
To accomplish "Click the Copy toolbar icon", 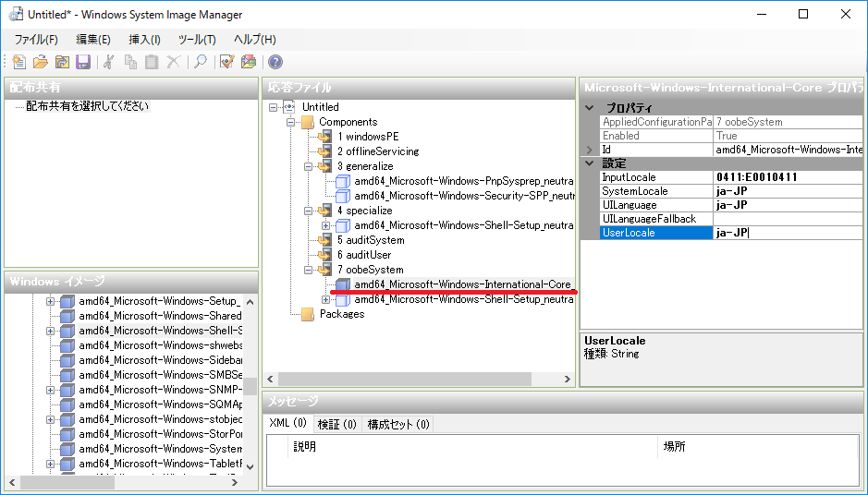I will [130, 62].
